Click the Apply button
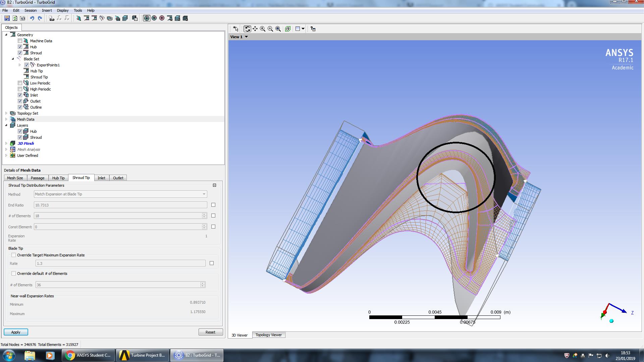644x362 pixels. 16,332
